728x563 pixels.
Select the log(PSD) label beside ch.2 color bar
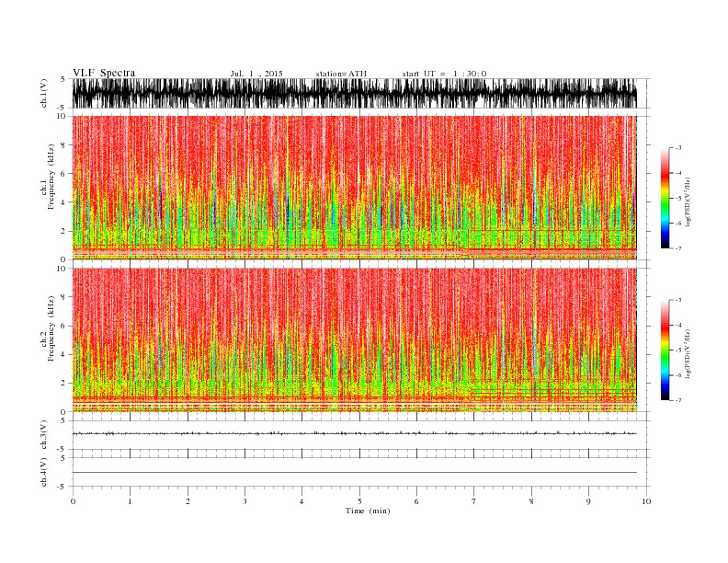pos(688,353)
